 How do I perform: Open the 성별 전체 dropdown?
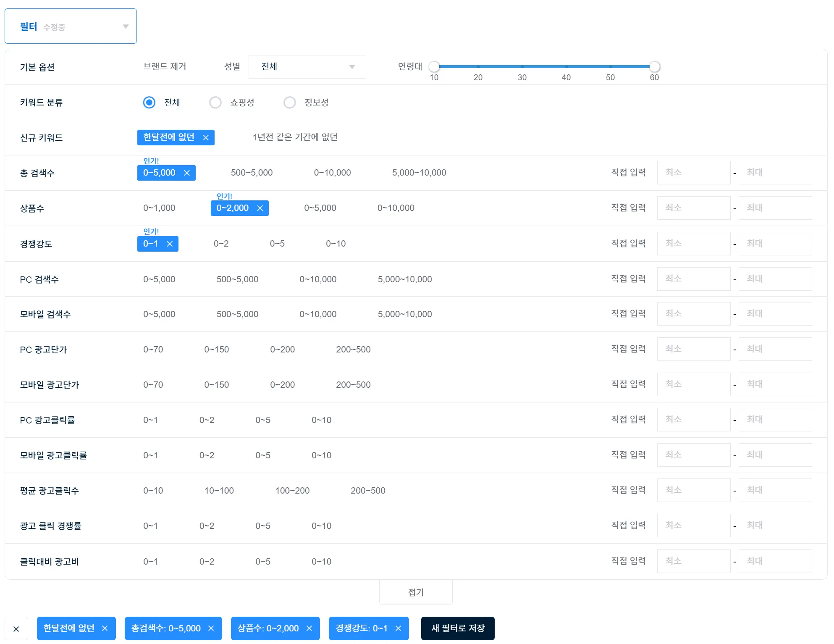tap(307, 67)
